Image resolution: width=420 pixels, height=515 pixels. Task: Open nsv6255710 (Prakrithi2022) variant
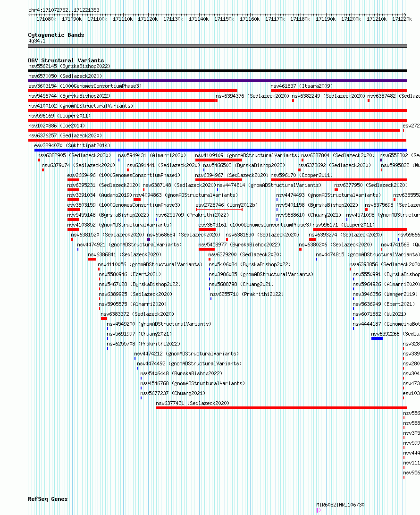[247, 294]
